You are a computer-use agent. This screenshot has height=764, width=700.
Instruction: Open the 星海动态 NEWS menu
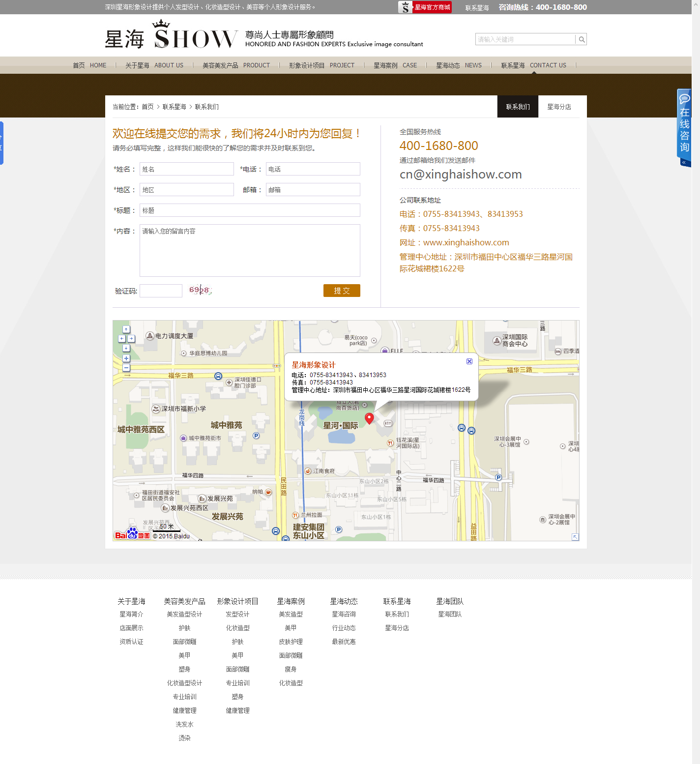click(459, 65)
